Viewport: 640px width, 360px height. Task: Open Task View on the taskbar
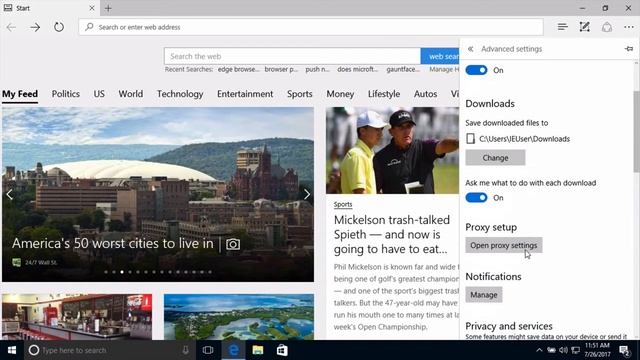point(208,350)
